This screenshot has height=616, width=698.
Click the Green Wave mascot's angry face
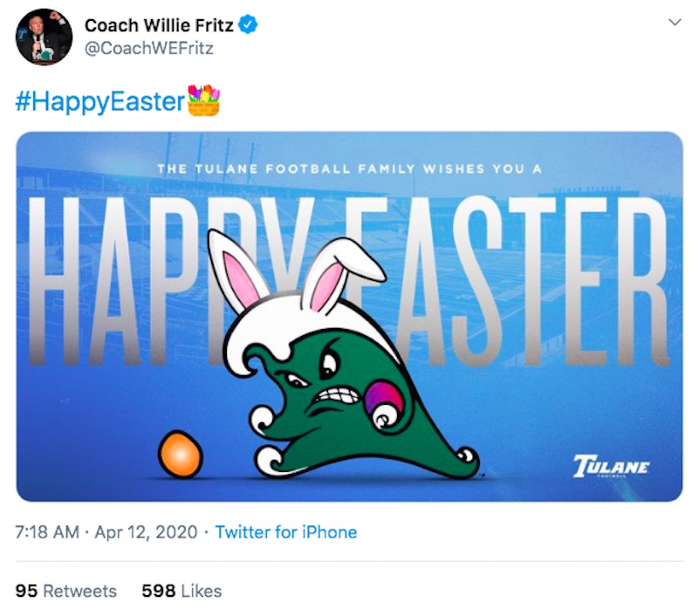327,379
